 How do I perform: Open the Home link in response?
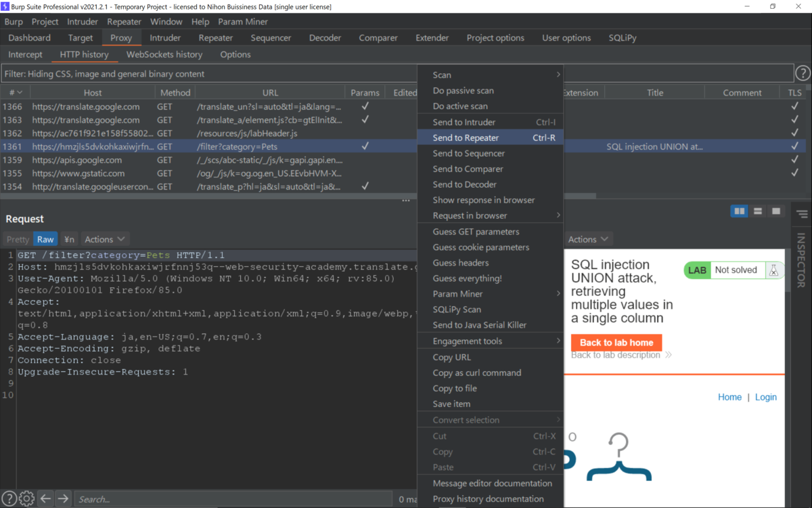[729, 397]
